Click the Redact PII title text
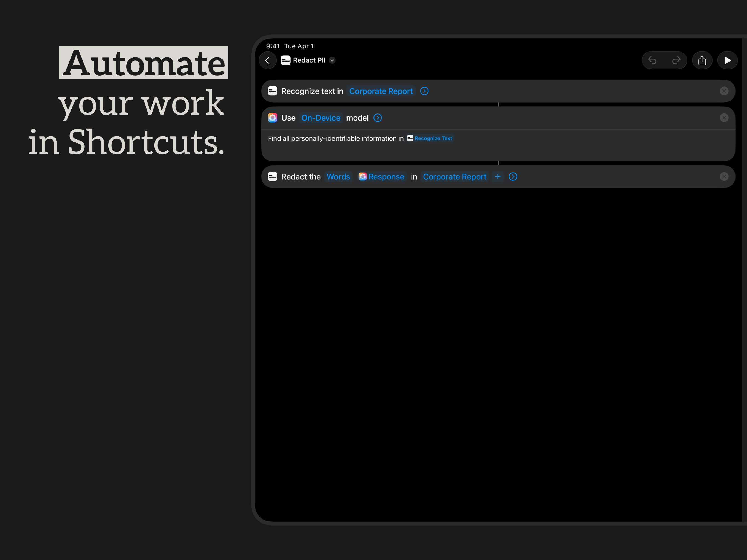 [x=309, y=60]
